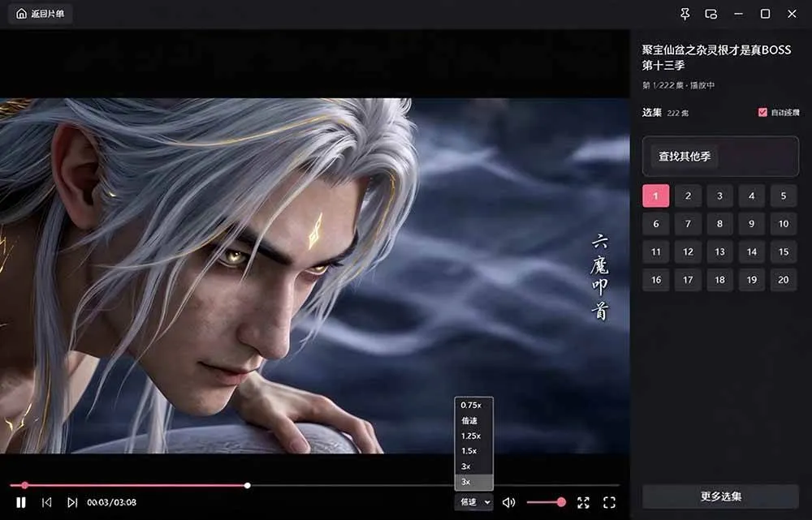Skip to the next episode with the skip-forward icon

click(x=72, y=502)
